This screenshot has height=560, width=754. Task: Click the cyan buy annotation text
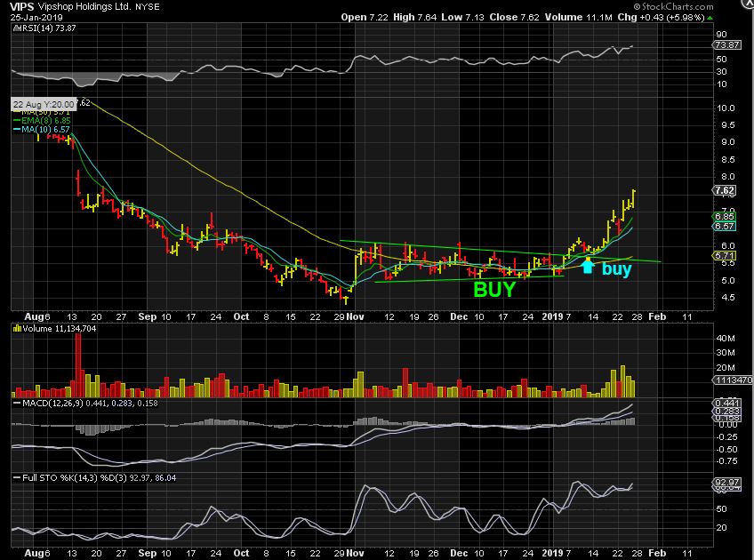616,268
